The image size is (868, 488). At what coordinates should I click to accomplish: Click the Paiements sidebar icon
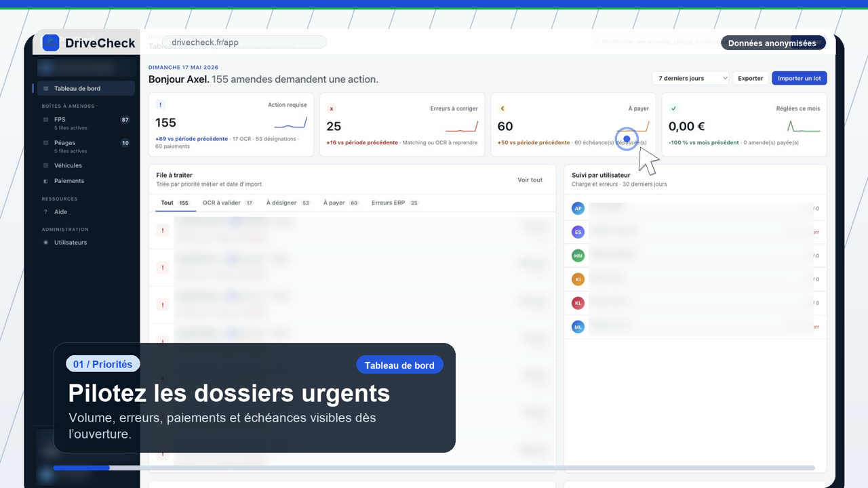45,181
